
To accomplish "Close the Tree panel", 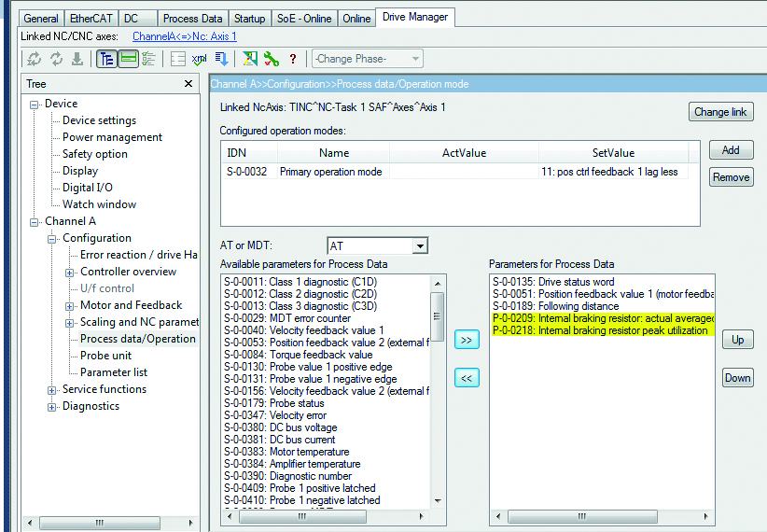I will click(188, 84).
